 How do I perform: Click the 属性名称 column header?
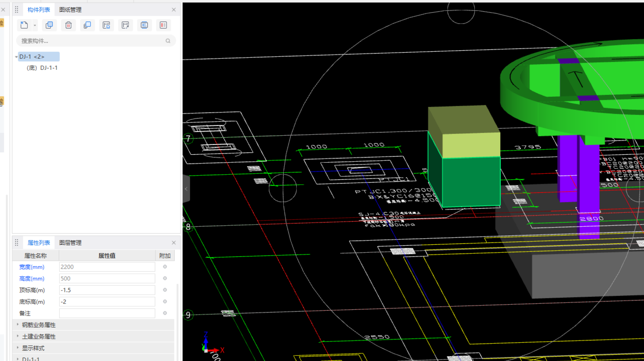[36, 256]
